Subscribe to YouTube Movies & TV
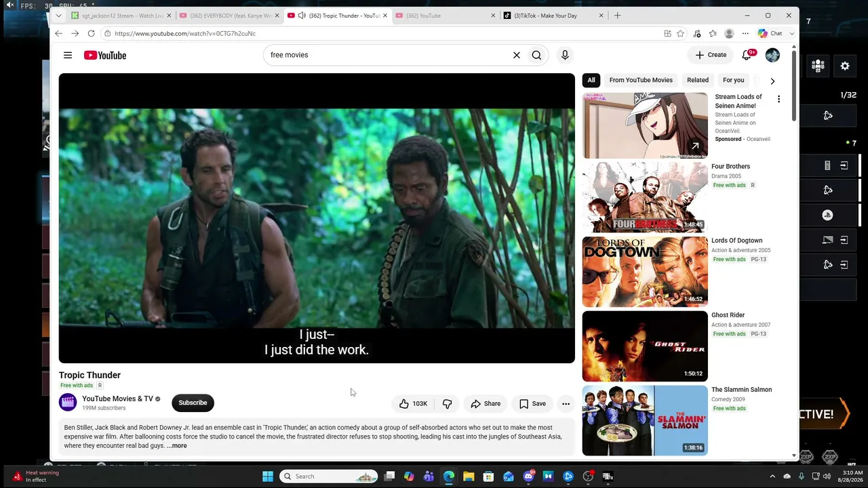Image resolution: width=868 pixels, height=488 pixels. (193, 403)
